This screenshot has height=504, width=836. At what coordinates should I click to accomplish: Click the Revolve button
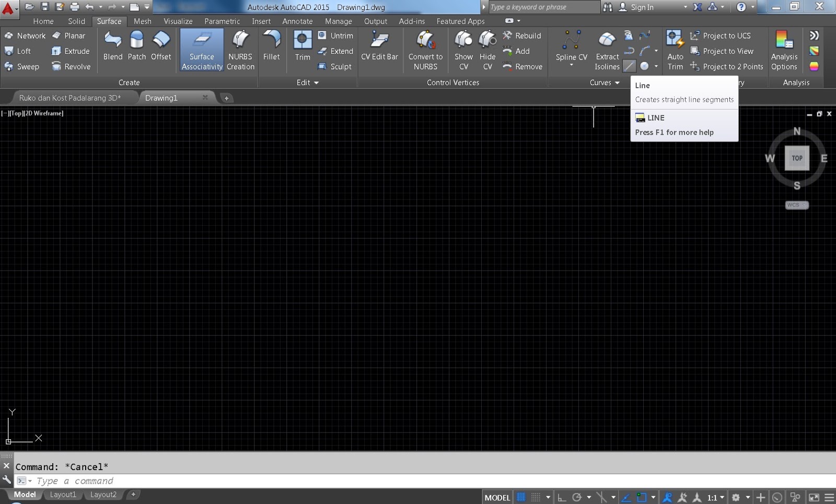point(71,67)
